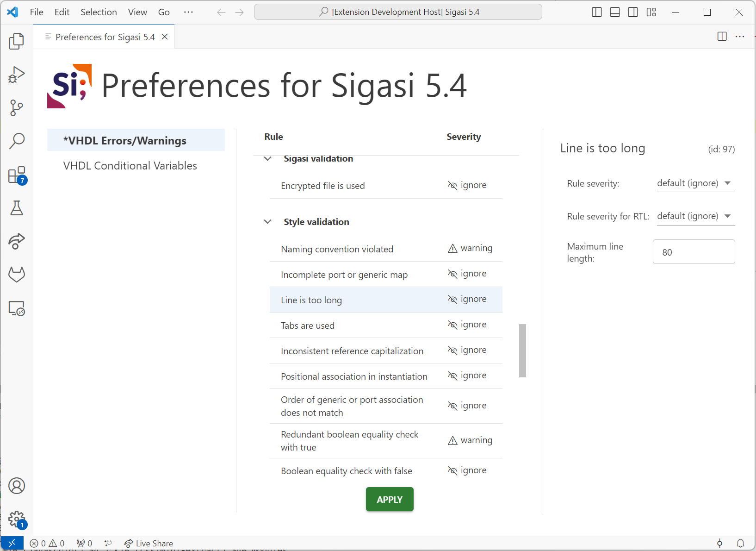This screenshot has height=551, width=756.
Task: Open the Extensions view with badge 7
Action: [17, 175]
